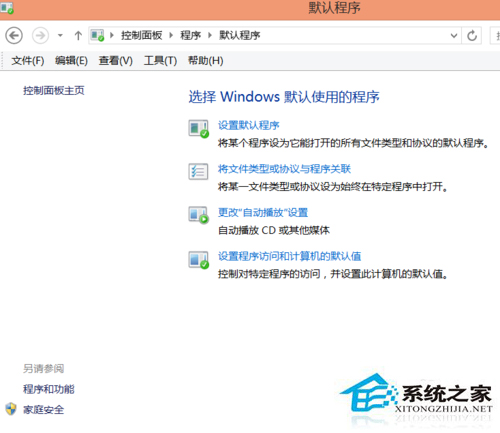Click the shield icon beside 家庭安全
The width and height of the screenshot is (500, 433).
[11, 409]
